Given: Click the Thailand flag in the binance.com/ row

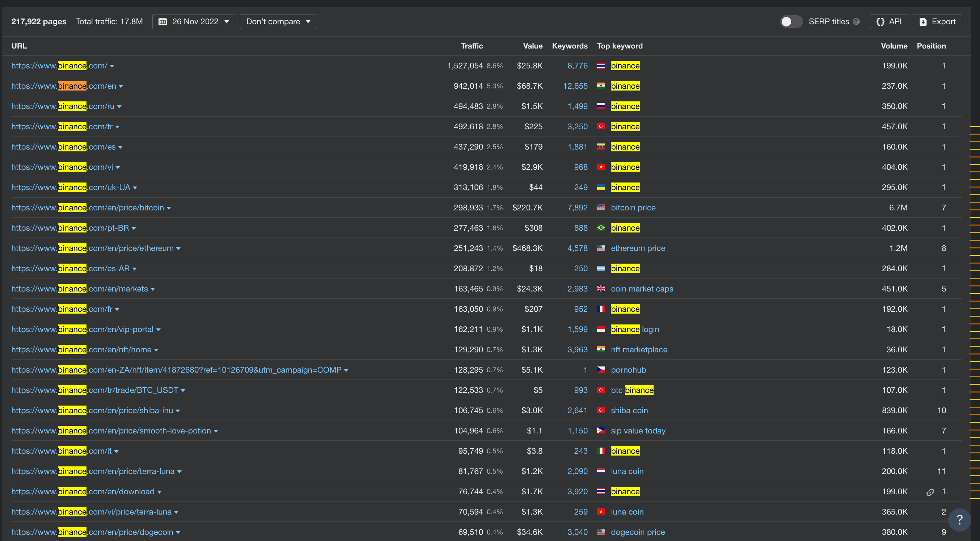Looking at the screenshot, I should tap(601, 66).
